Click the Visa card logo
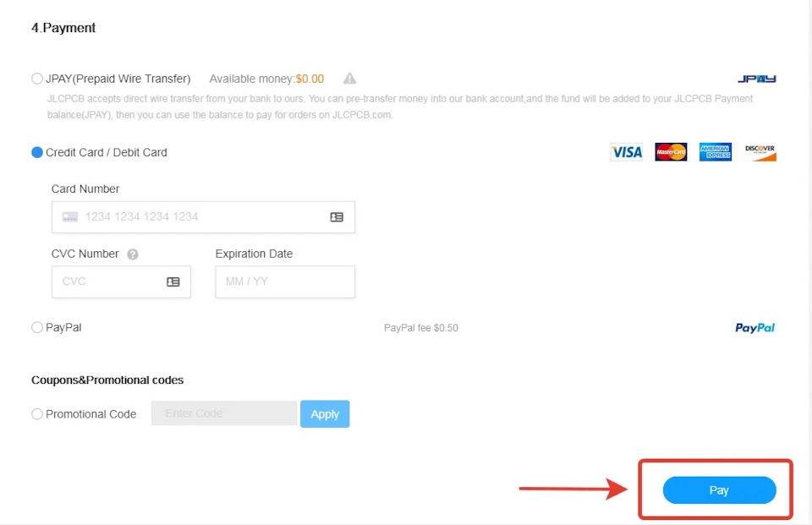The image size is (812, 525). (627, 152)
